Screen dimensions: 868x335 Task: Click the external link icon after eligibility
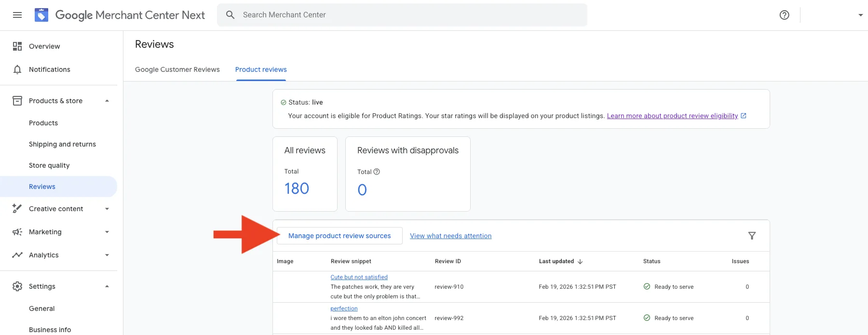coord(744,116)
